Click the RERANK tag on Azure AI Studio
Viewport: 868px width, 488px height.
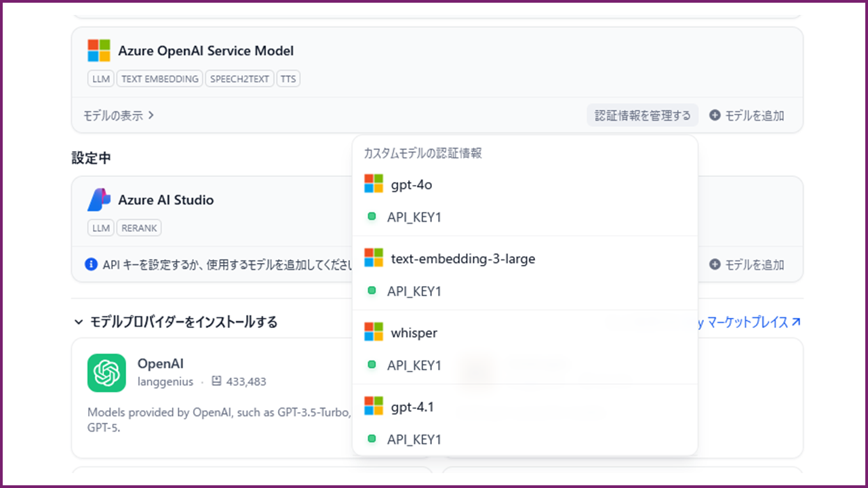point(139,228)
